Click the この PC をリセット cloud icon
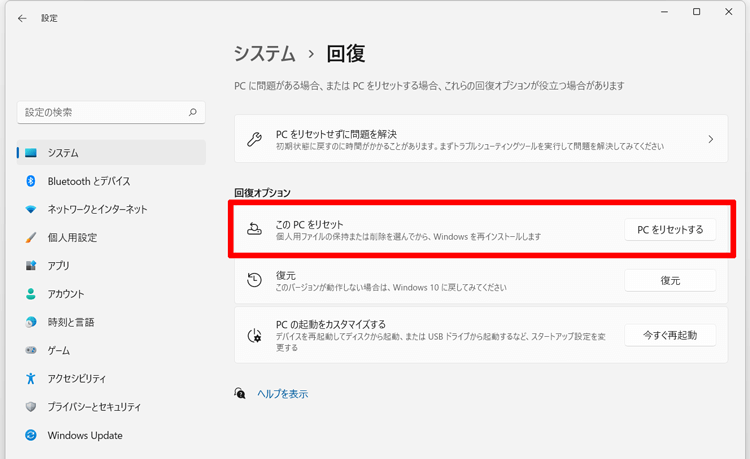The height and width of the screenshot is (459, 750). coord(254,230)
